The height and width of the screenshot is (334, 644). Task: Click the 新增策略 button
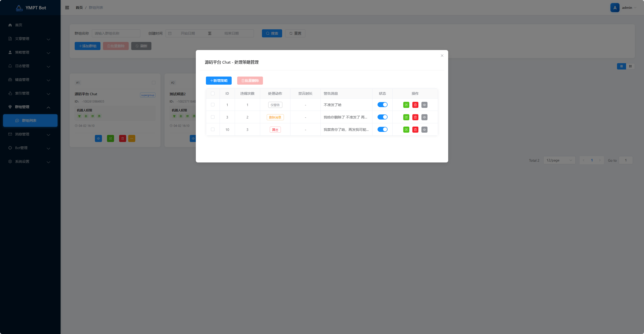tap(219, 81)
